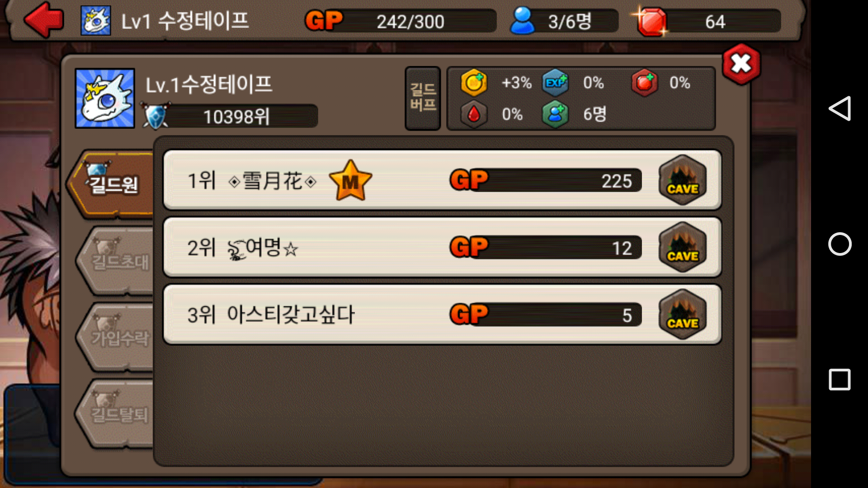Select the rank 1 雪月花 member row
Viewport: 868px width, 488px height.
pyautogui.click(x=442, y=180)
